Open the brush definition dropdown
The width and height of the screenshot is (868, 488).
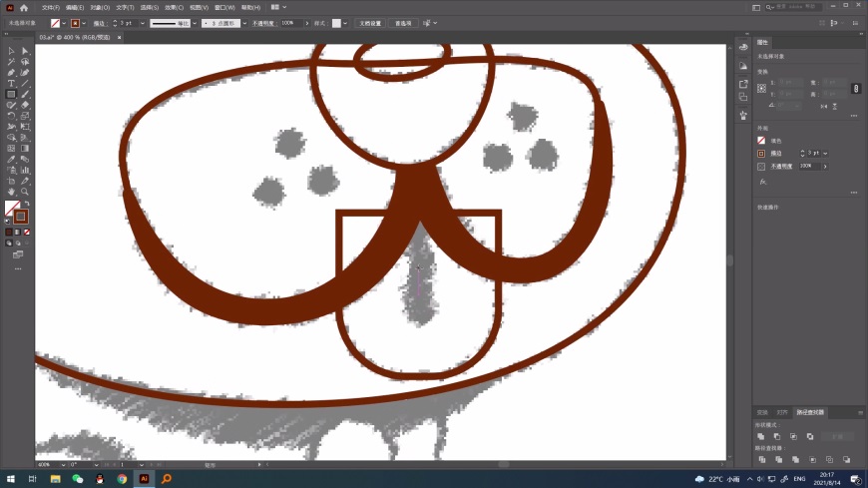tap(244, 23)
